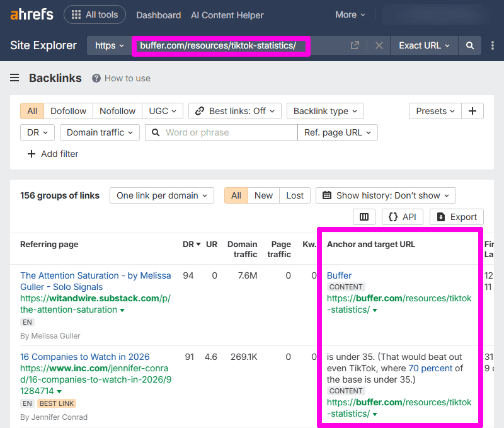The image size is (504, 428).
Task: Sort by Domain traffic column header
Action: click(x=243, y=249)
